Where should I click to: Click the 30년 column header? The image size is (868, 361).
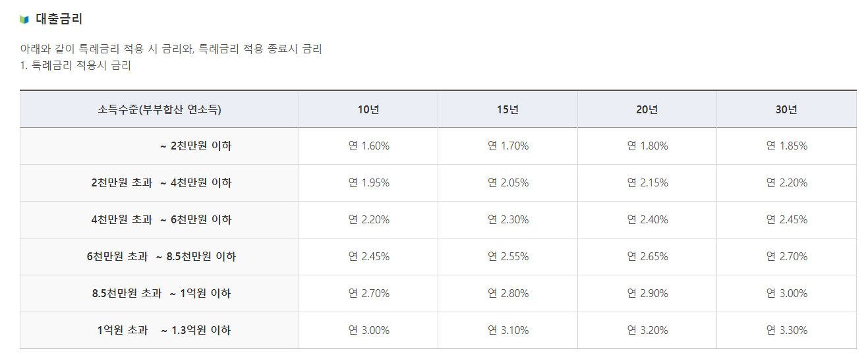pos(786,109)
